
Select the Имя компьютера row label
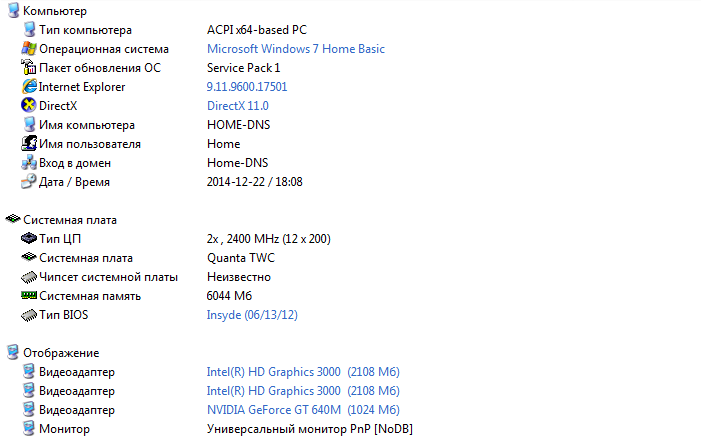[87, 125]
